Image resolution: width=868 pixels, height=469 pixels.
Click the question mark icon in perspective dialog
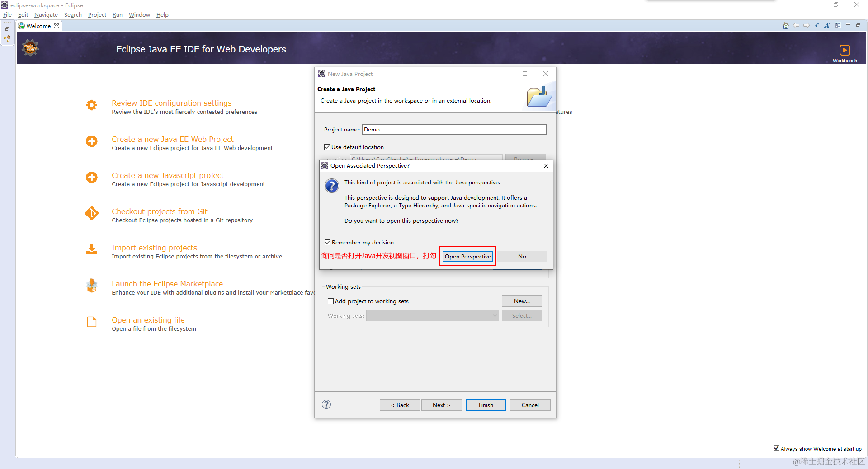coord(332,186)
